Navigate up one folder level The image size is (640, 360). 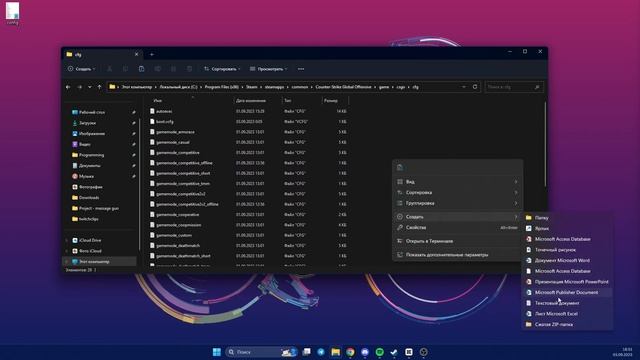coord(100,87)
